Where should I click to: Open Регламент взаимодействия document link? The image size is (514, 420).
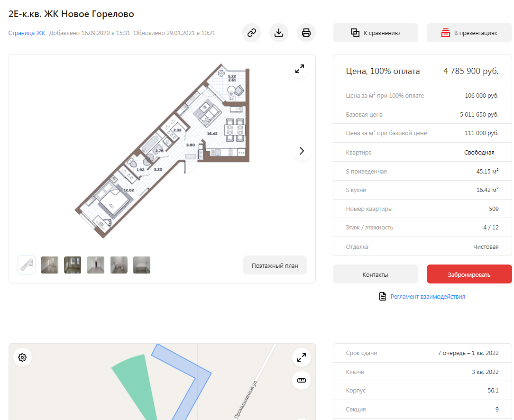(x=427, y=297)
